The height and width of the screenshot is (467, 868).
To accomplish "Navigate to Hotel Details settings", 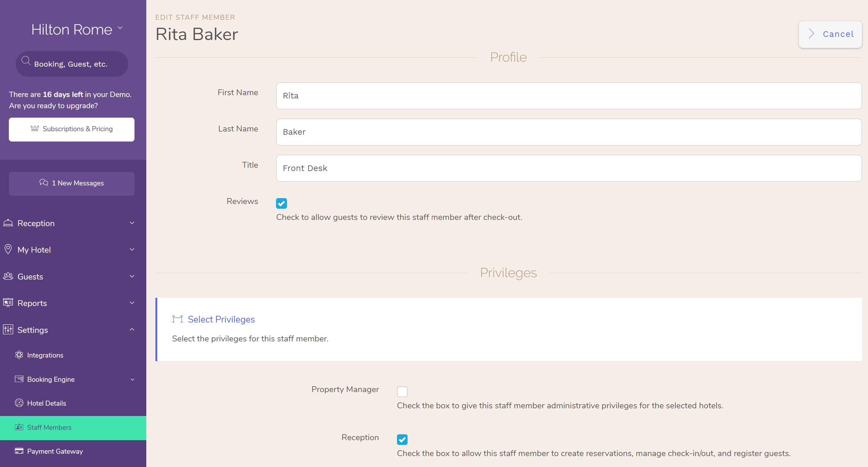I will coord(47,403).
